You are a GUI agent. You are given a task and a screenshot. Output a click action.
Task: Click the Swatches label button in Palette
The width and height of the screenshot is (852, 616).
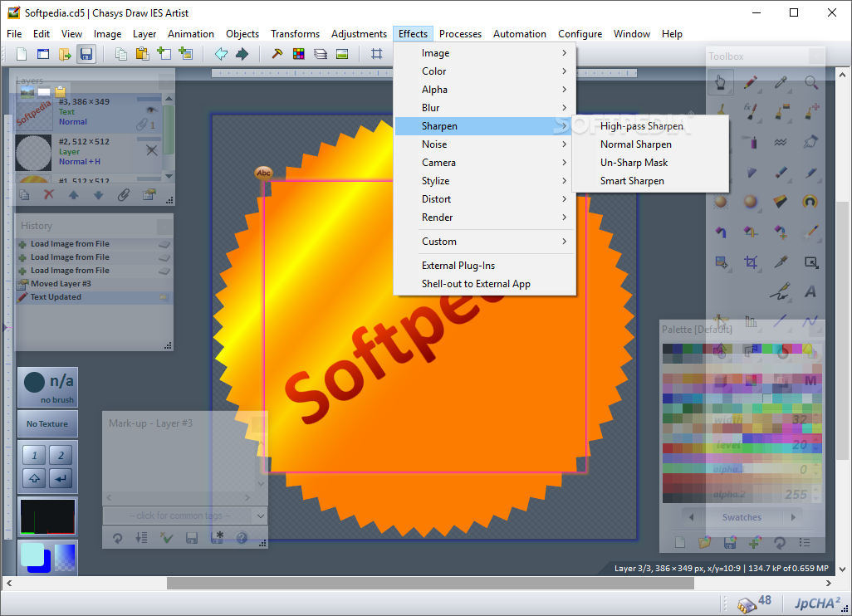click(x=742, y=517)
